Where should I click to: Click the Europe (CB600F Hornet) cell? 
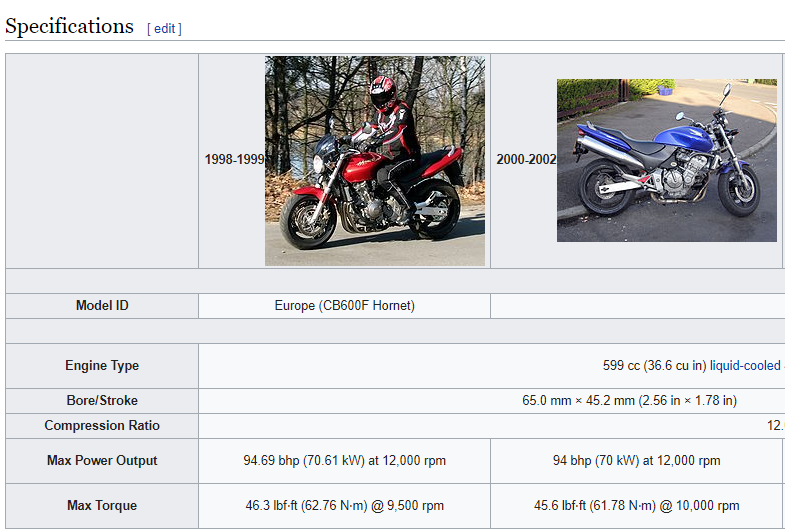pyautogui.click(x=344, y=306)
